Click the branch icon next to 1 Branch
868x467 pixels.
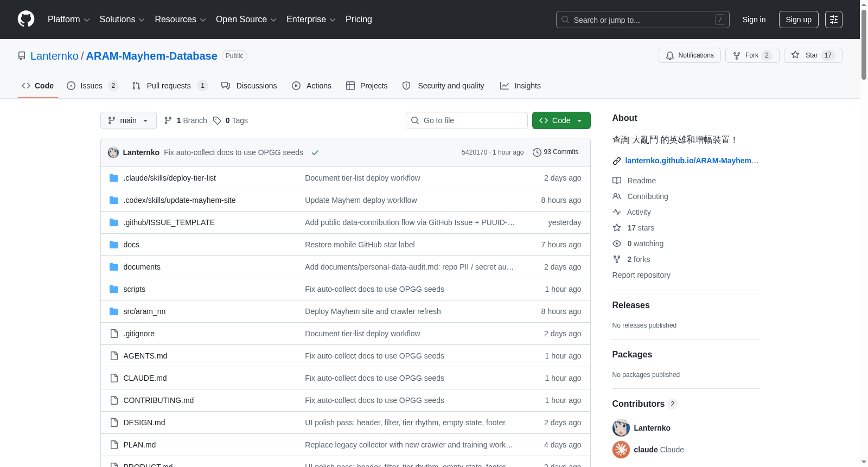click(168, 120)
